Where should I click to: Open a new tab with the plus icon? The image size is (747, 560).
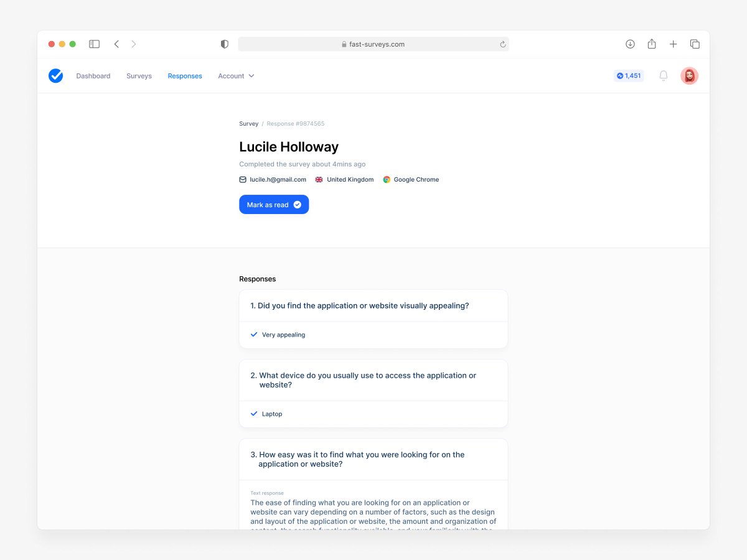click(x=674, y=44)
